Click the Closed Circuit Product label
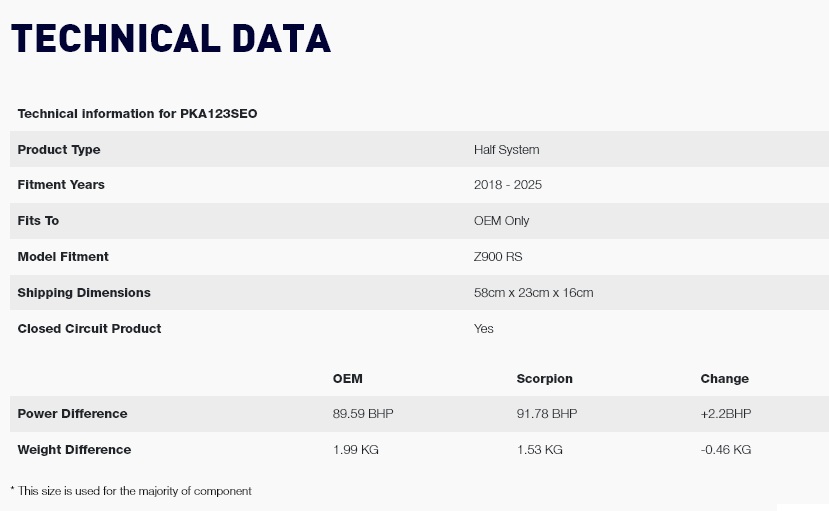Image resolution: width=829 pixels, height=511 pixels. click(x=89, y=328)
